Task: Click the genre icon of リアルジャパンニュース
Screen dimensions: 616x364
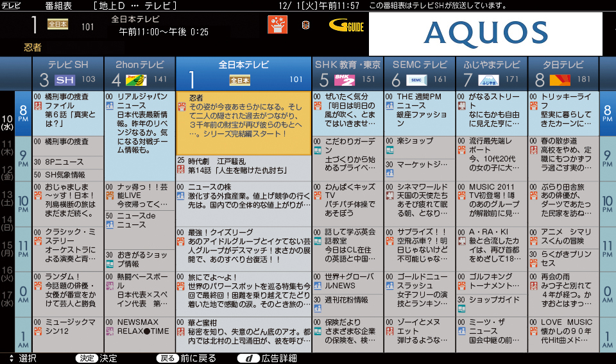Action: [110, 106]
